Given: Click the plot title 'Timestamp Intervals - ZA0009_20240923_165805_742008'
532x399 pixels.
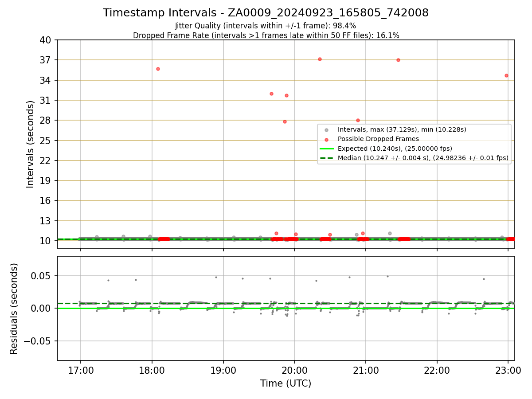Looking at the screenshot, I should [x=266, y=13].
